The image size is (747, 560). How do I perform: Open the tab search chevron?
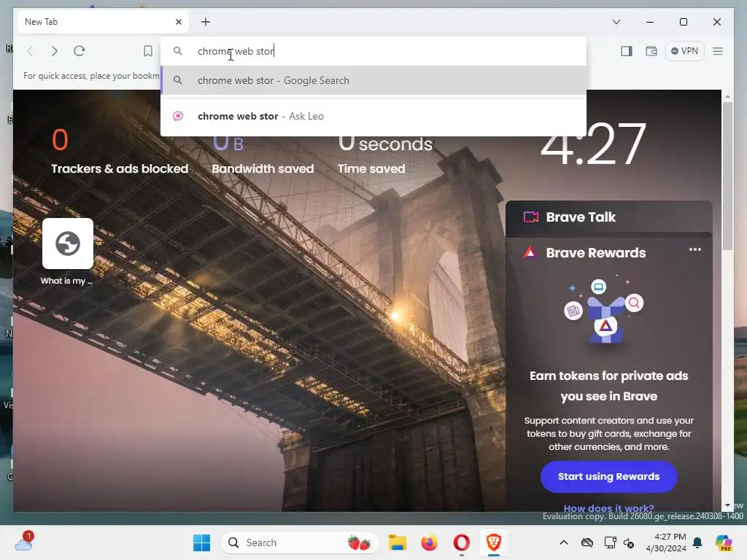click(616, 22)
